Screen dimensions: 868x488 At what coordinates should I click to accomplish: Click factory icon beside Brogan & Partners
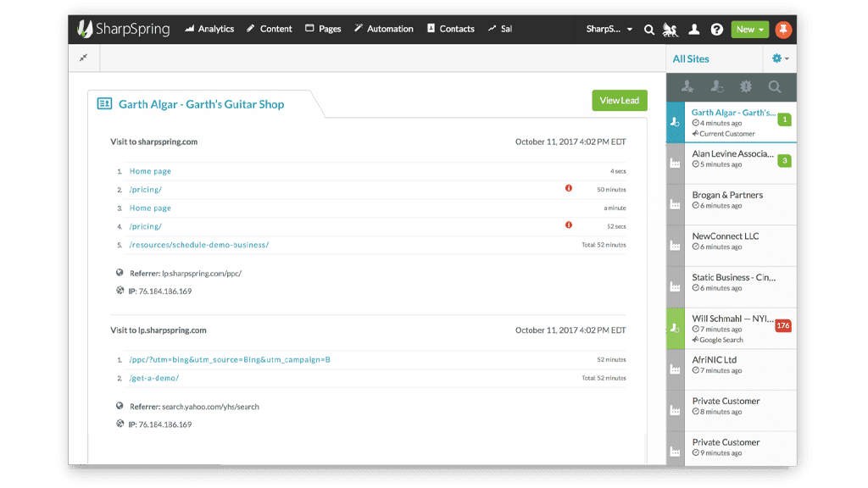pos(676,205)
